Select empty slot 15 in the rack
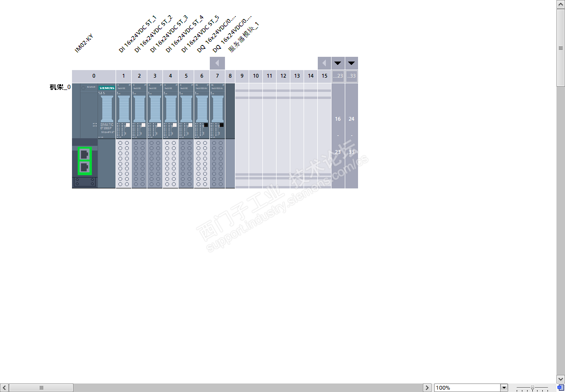The height and width of the screenshot is (392, 565). [x=324, y=135]
